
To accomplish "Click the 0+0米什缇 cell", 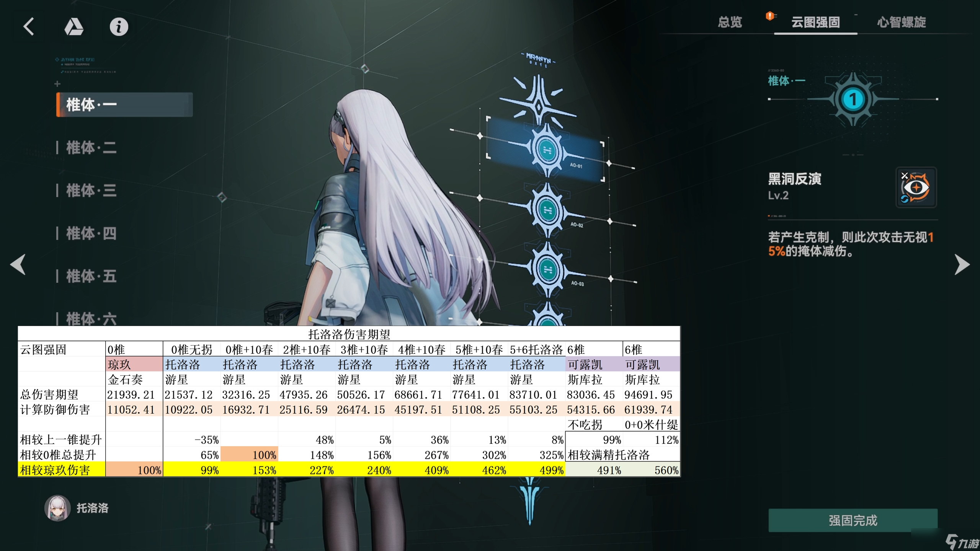I will click(x=651, y=425).
